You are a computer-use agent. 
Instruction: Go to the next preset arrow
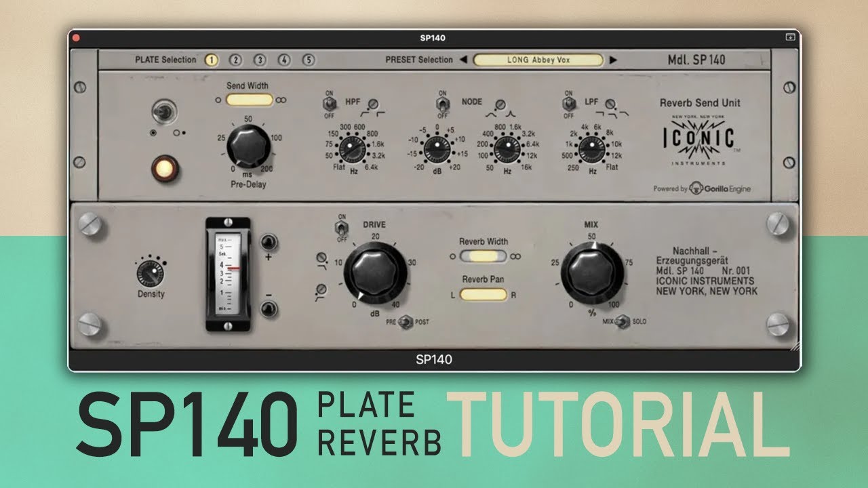click(x=613, y=60)
